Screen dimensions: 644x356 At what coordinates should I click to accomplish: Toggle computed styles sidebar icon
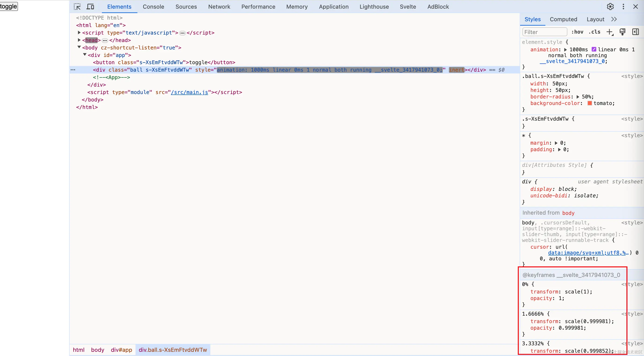click(x=635, y=32)
